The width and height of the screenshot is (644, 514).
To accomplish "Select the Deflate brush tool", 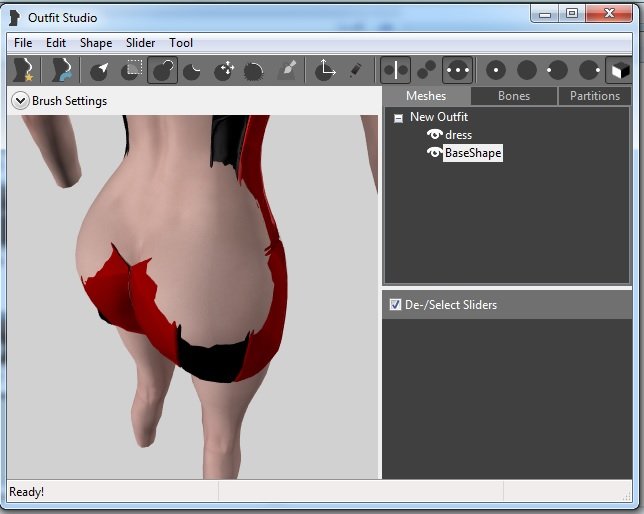I will pyautogui.click(x=193, y=70).
